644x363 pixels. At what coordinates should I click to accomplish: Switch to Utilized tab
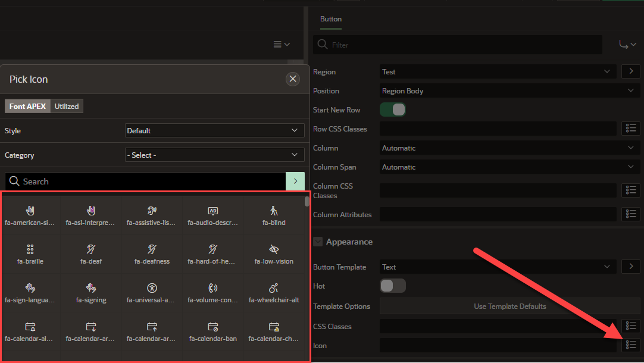[x=67, y=106]
